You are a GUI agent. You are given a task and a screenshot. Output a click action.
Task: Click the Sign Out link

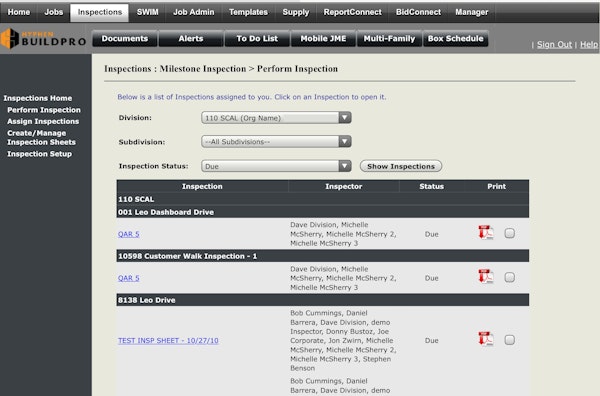tap(554, 44)
